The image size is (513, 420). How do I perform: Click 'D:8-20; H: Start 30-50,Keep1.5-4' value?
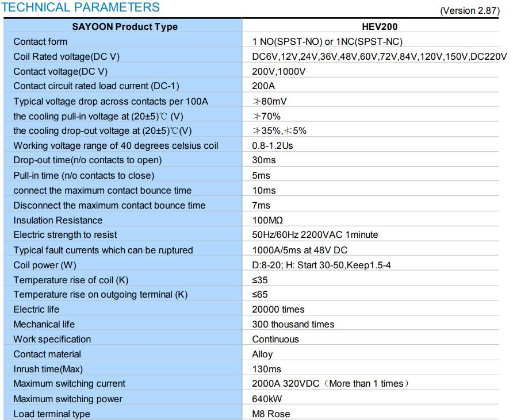(321, 265)
